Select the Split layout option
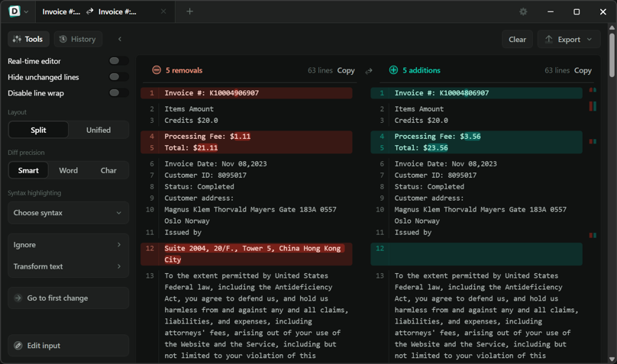617x364 pixels. click(38, 130)
